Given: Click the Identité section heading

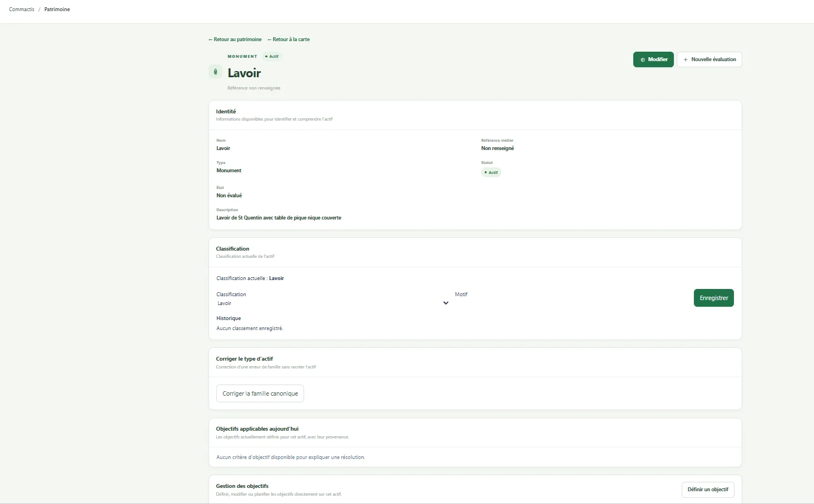Looking at the screenshot, I should [x=226, y=112].
